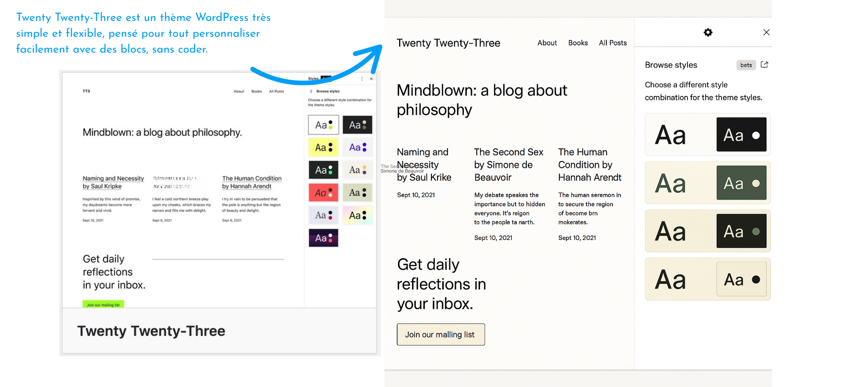The width and height of the screenshot is (868, 387).
Task: Click the bets badge next to Browse styles
Action: tap(746, 65)
